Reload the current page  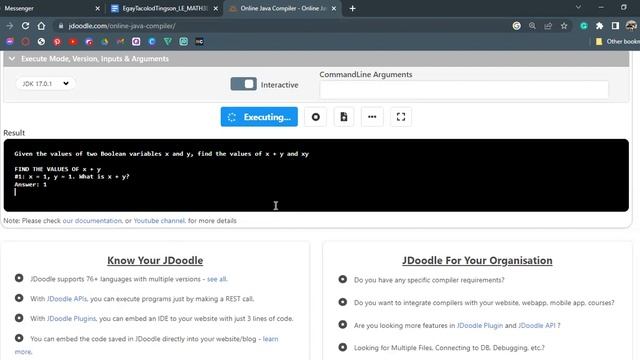click(x=25, y=26)
